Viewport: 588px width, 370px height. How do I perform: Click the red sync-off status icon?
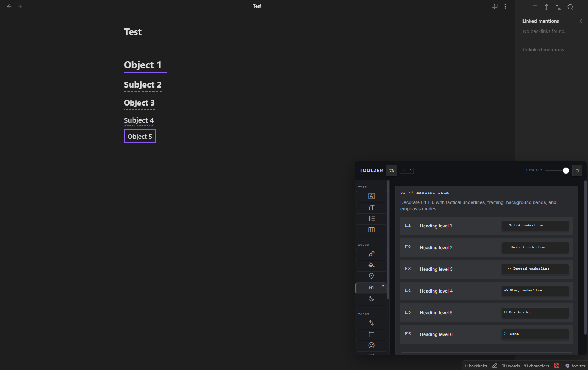tap(557, 366)
